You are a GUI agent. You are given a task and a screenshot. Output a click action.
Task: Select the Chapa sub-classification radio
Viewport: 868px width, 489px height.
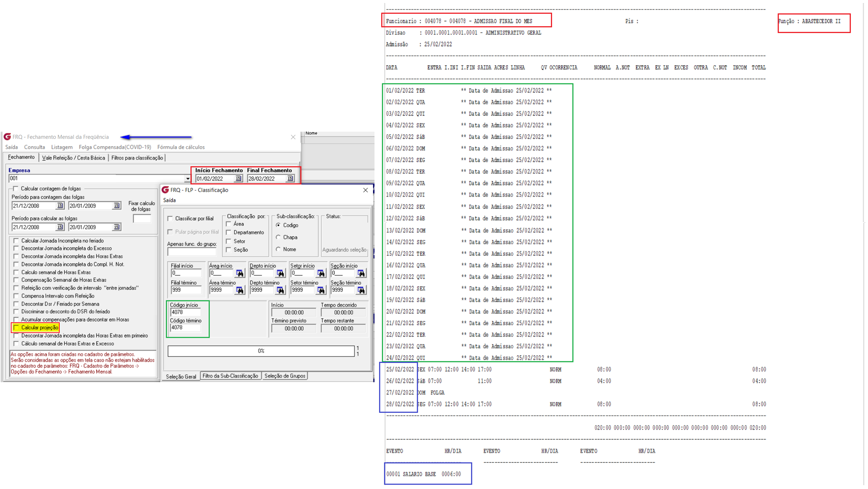point(278,237)
